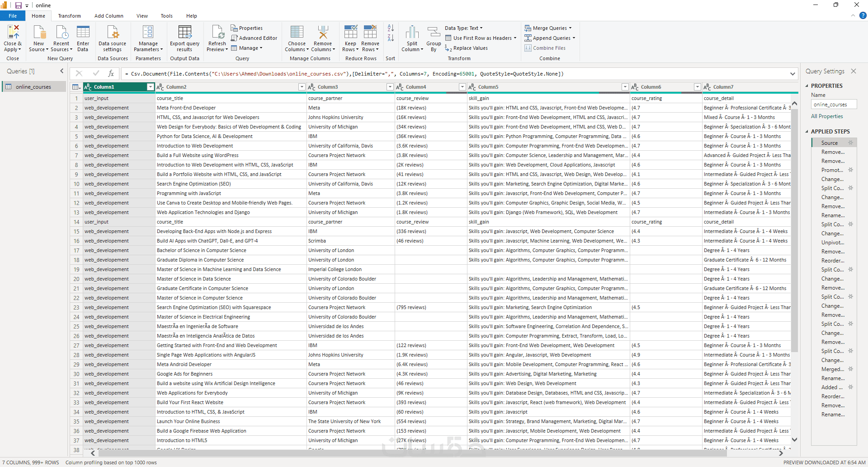Click the fx add-step icon in the formula bar
This screenshot has width=868, height=467.
point(111,73)
